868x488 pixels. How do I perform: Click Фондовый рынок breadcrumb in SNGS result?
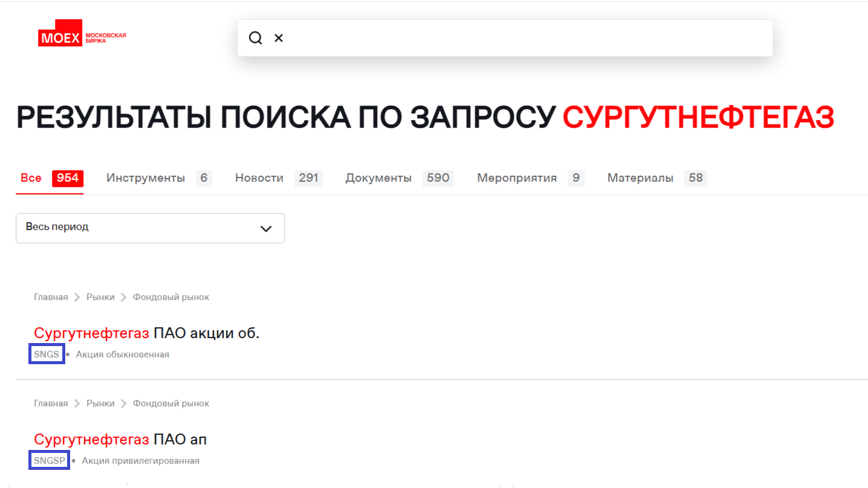coord(171,297)
